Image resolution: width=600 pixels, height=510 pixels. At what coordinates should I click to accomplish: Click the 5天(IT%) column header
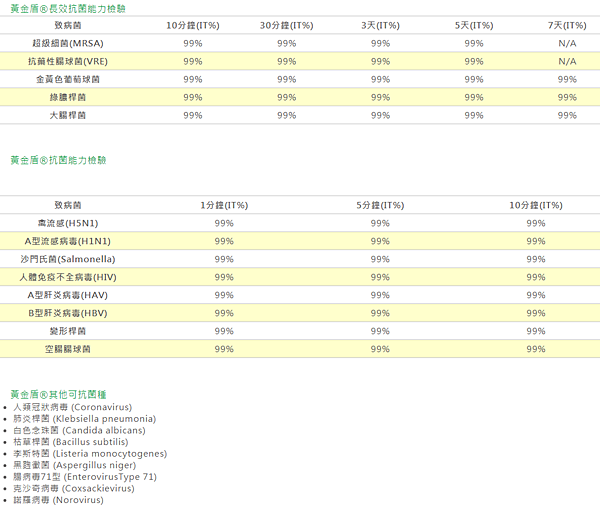[x=474, y=25]
